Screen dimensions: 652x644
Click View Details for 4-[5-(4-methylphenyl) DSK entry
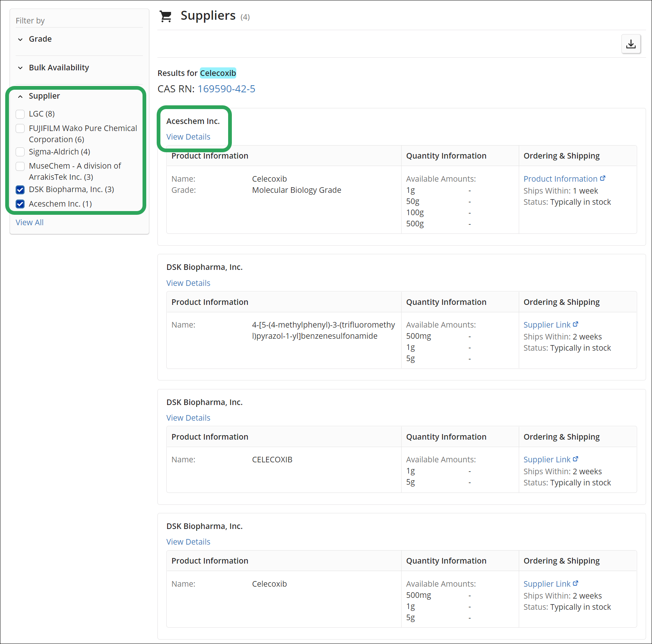188,283
